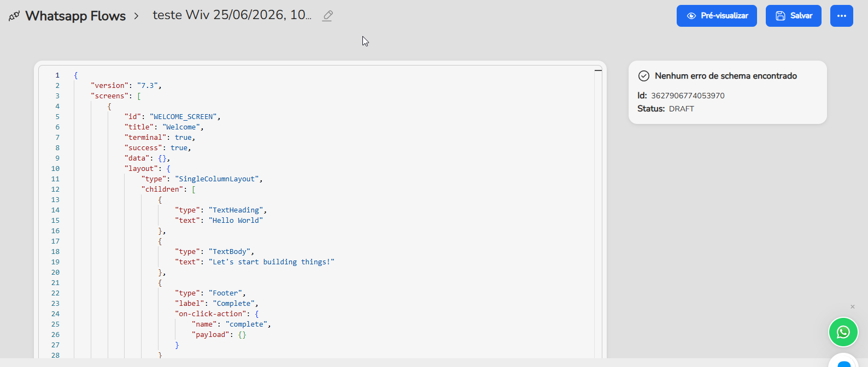Click the schema check circle icon
The image size is (868, 367).
pyautogui.click(x=644, y=76)
